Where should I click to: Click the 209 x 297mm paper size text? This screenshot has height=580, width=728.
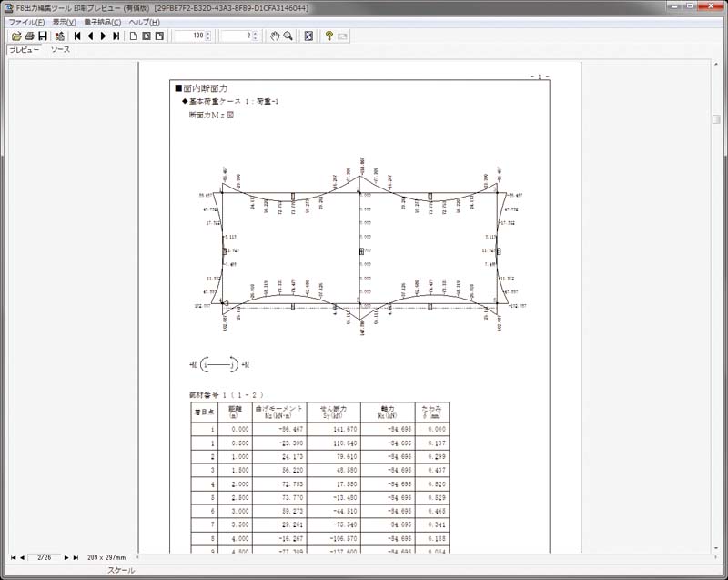pos(106,557)
